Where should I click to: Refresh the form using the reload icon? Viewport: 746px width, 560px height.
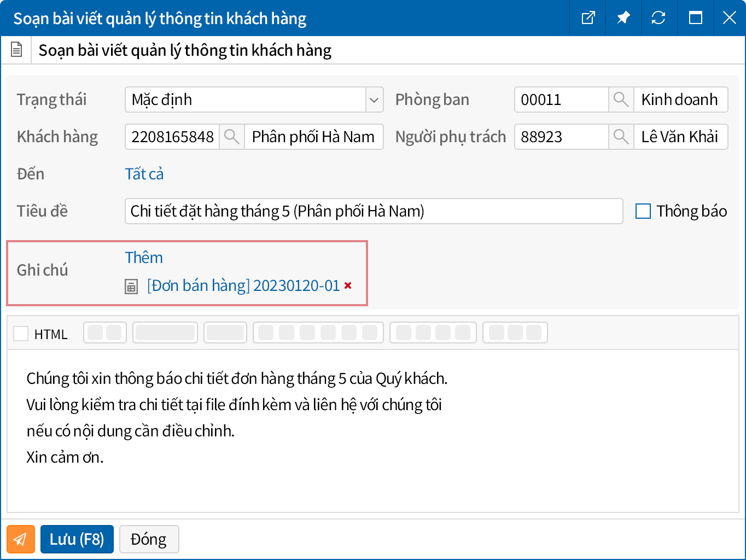point(658,18)
